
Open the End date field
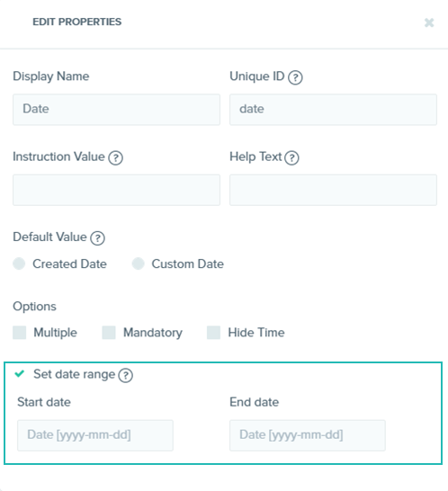308,435
